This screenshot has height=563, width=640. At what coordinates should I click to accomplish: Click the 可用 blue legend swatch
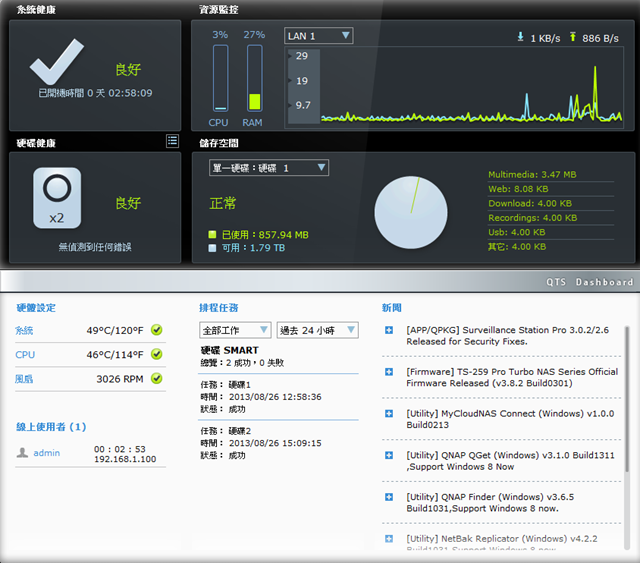tap(212, 248)
